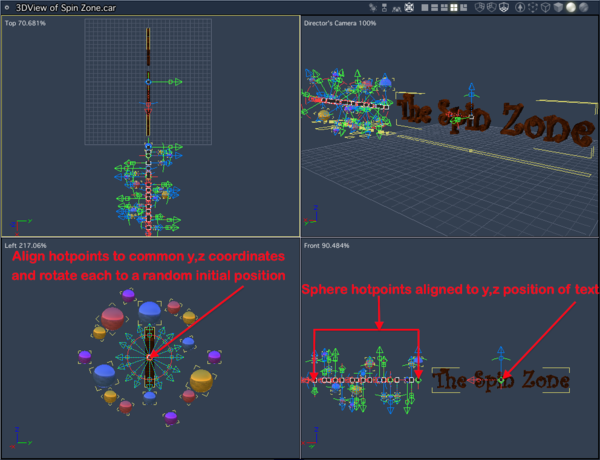Click the axis gizmo in Front view
Screen dimensions: 600x460
pos(311,437)
